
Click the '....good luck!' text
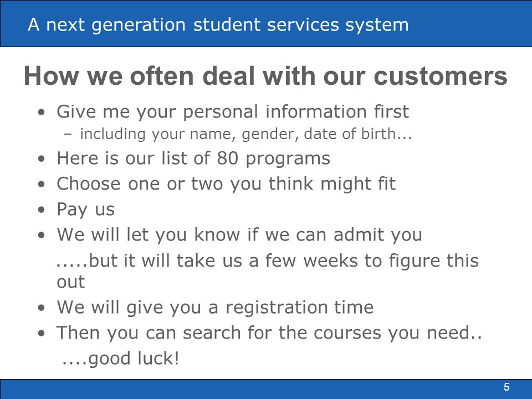(120, 359)
